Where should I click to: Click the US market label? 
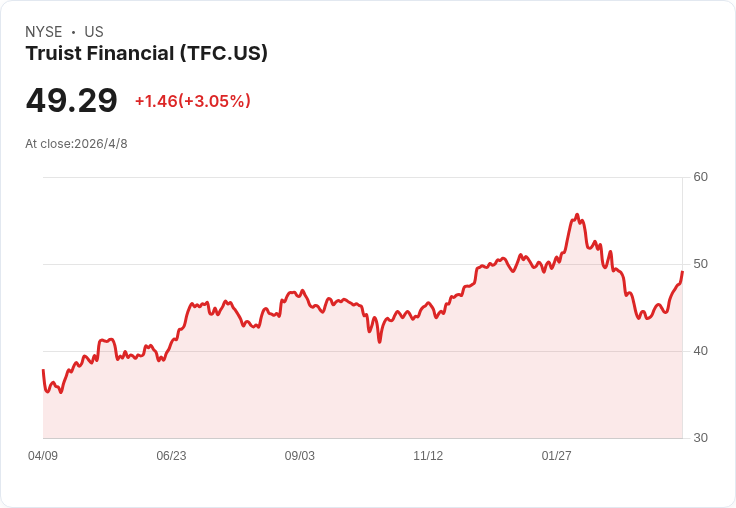(94, 32)
